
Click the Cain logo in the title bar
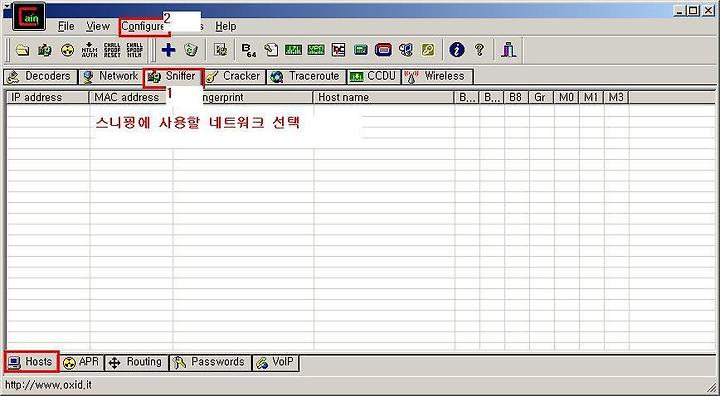click(29, 17)
